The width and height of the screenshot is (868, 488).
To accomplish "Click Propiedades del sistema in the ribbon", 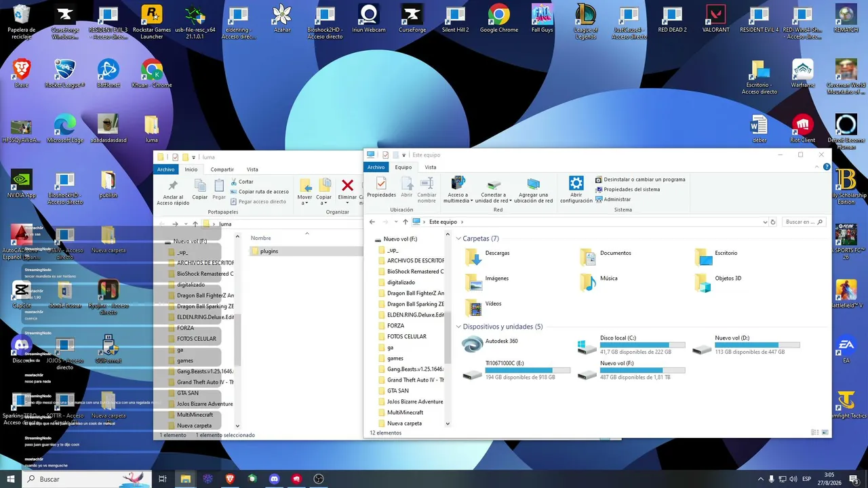I will tap(627, 189).
